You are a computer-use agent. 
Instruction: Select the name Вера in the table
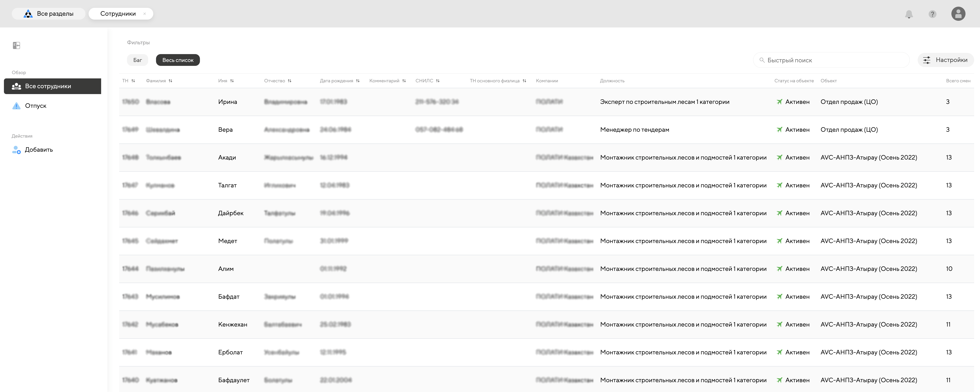225,129
